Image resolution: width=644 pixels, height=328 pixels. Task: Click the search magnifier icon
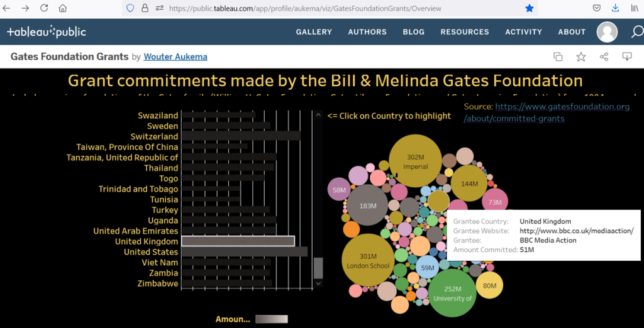click(x=637, y=32)
